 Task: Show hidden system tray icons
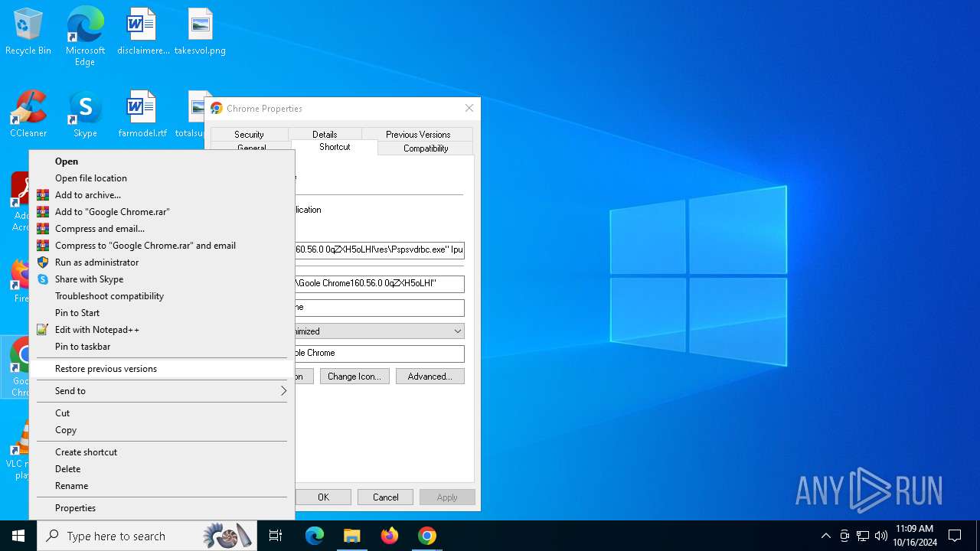click(x=825, y=536)
